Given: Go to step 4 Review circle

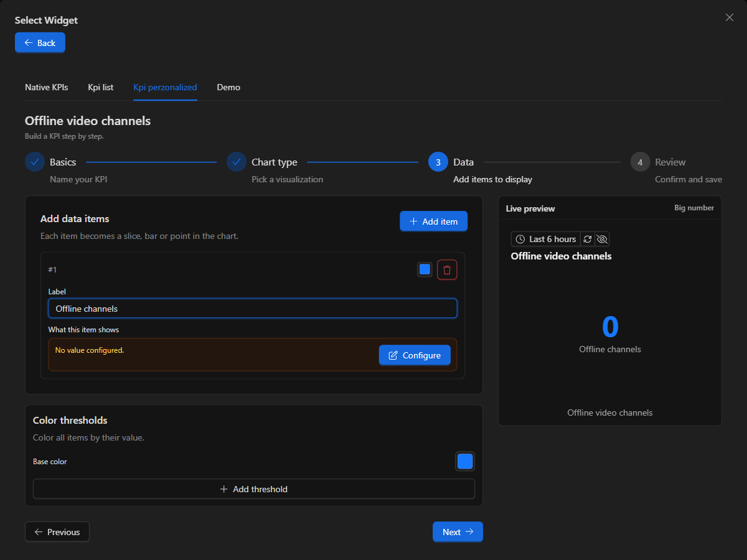Looking at the screenshot, I should tap(640, 162).
